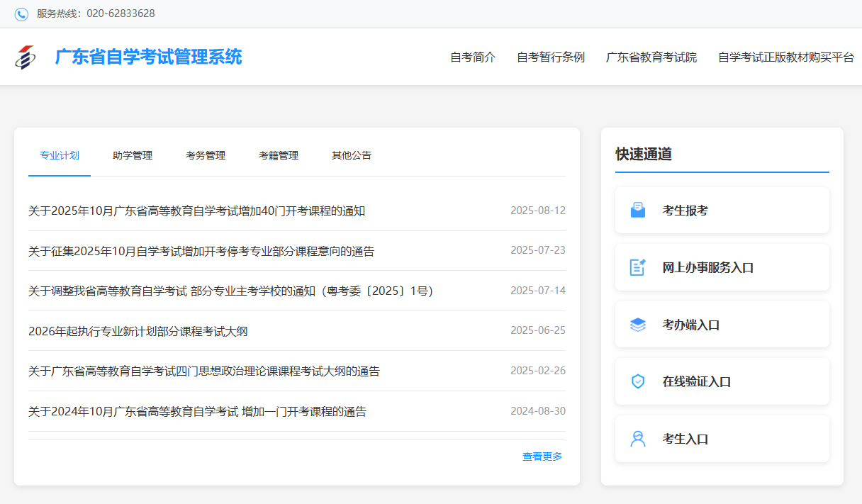This screenshot has width=862, height=504.
Task: Open 自考简介 in the top navigation
Action: (x=473, y=57)
